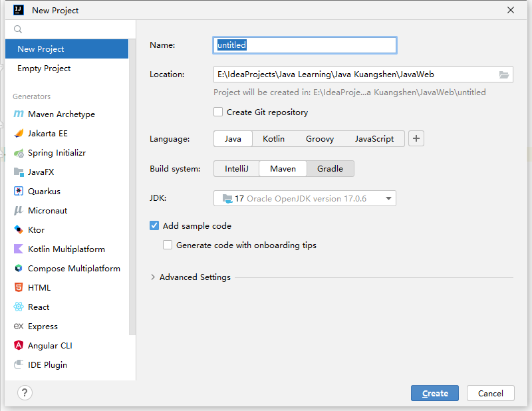
Task: Select Jakarta EE generator label
Action: [47, 134]
